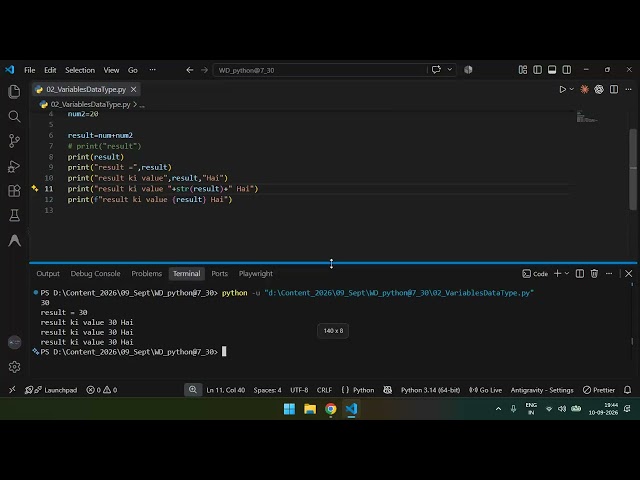Screen dimensions: 640x480
Task: Click the zoom magnifier in status bar
Action: coord(193,390)
